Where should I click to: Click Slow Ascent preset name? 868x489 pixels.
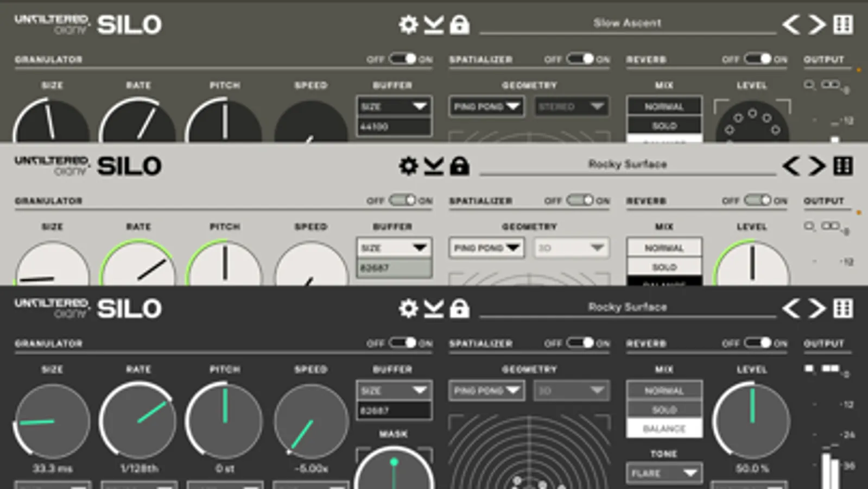[x=627, y=23]
